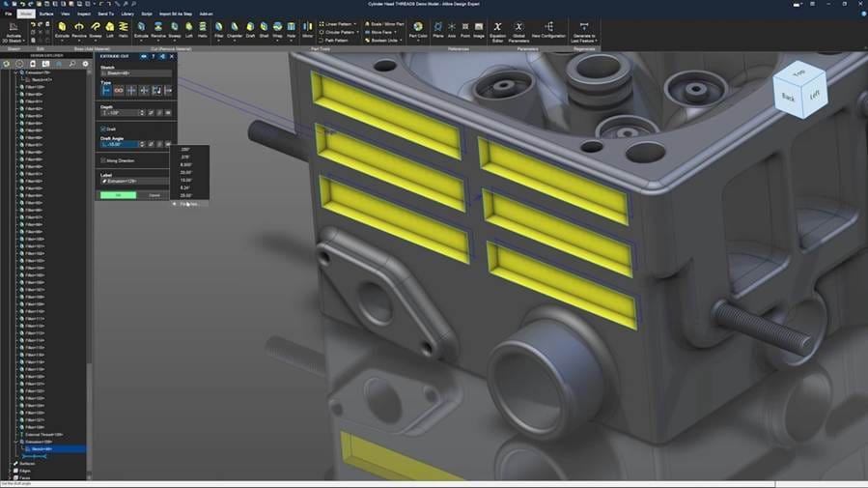Select the Shell tool in the ribbon
This screenshot has height=488, width=868.
coord(263,27)
